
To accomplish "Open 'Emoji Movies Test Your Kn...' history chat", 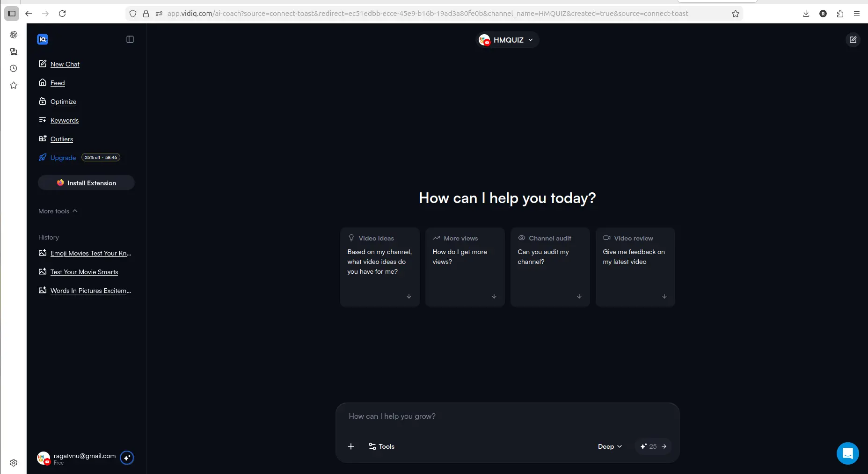I will point(85,253).
